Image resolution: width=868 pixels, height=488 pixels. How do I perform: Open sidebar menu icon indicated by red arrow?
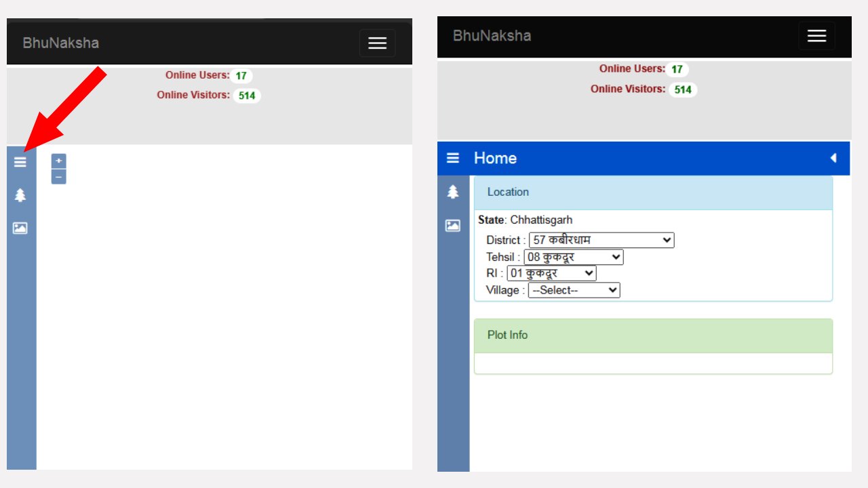[x=20, y=162]
